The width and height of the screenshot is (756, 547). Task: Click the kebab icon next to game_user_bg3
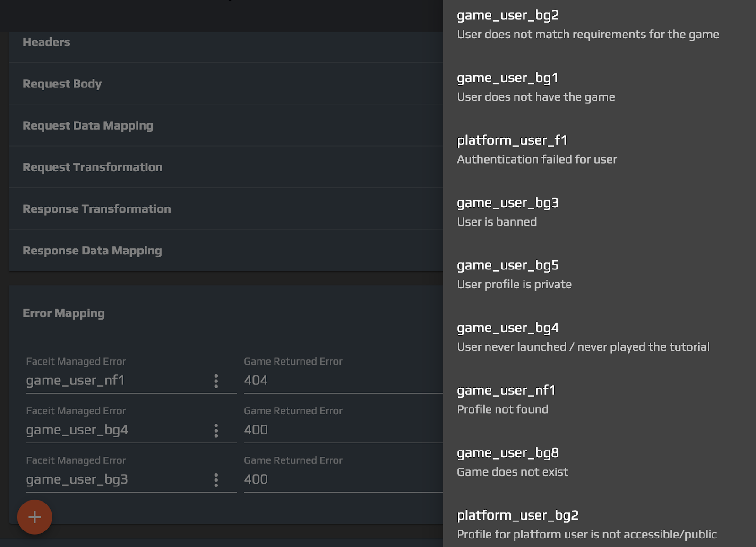point(216,479)
